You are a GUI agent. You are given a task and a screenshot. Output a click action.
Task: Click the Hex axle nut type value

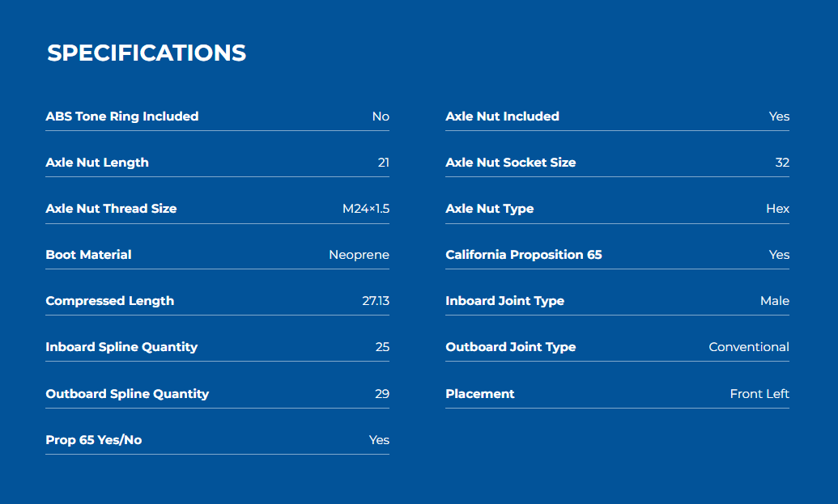(777, 209)
